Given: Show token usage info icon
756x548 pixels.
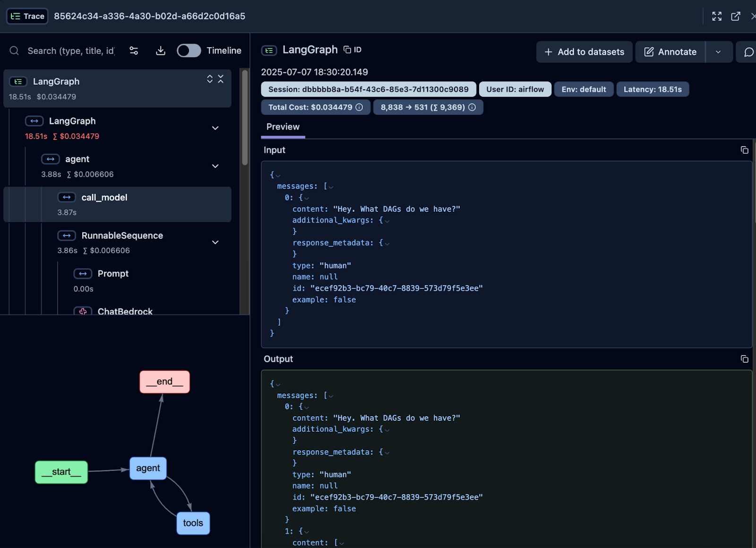Looking at the screenshot, I should pos(472,107).
